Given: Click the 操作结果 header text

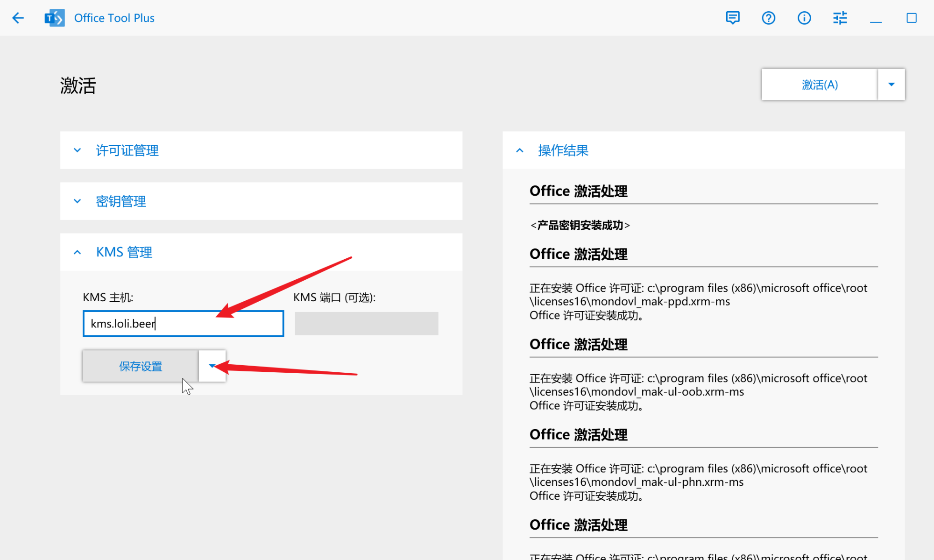Looking at the screenshot, I should tap(563, 150).
